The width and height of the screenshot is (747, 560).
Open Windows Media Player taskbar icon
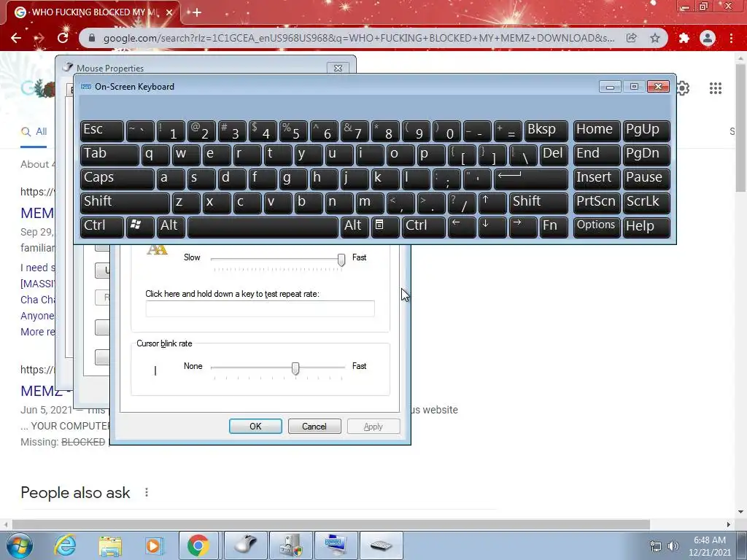(x=154, y=546)
